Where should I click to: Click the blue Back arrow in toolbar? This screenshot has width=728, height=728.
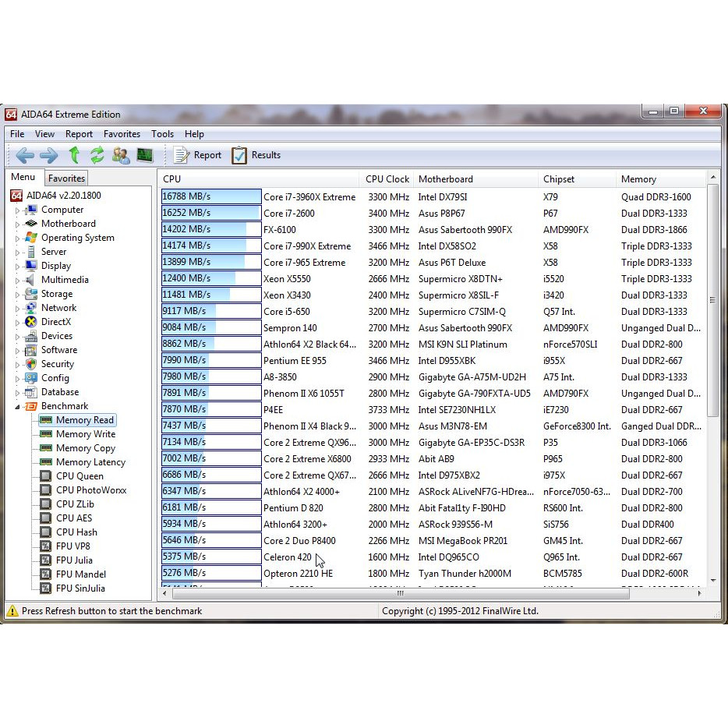tap(24, 155)
